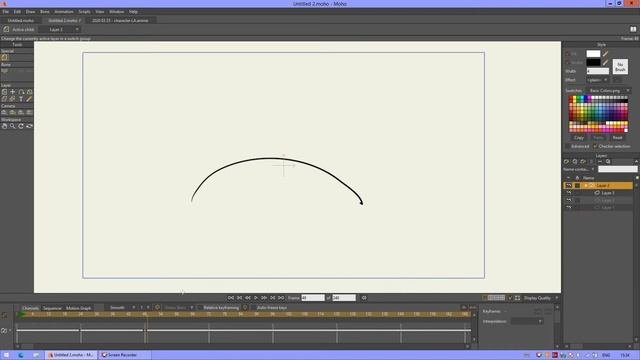Select the Rotate Workspace tool
Viewport: 640px width, 360px height.
tap(21, 126)
